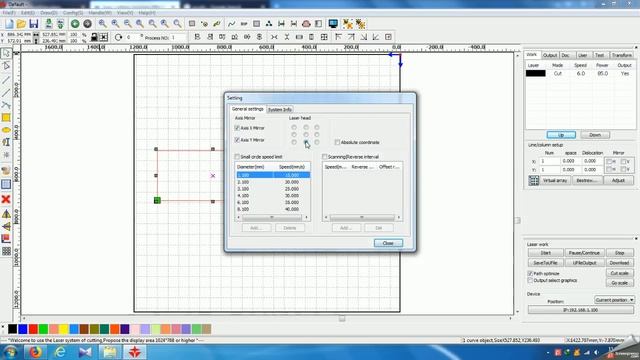This screenshot has height=360, width=640.
Task: Select the 8.100 diameter row
Action: pyautogui.click(x=273, y=209)
